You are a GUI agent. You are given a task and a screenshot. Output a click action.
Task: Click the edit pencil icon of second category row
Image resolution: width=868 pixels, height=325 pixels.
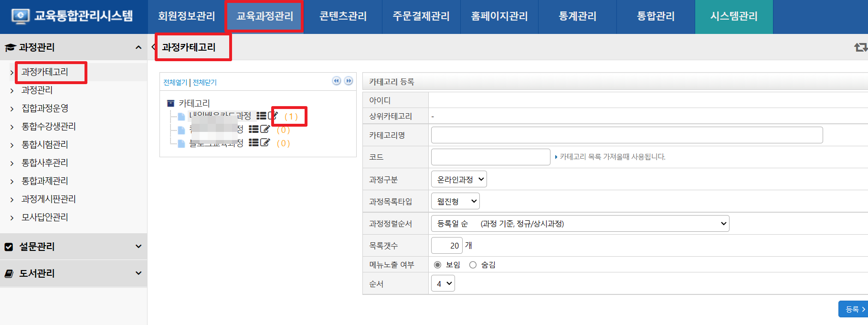tap(265, 129)
